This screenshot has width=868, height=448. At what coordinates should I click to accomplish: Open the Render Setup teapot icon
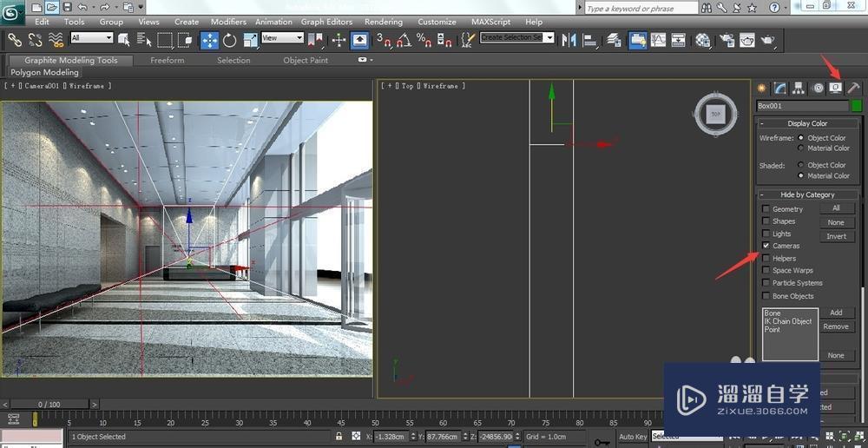727,39
